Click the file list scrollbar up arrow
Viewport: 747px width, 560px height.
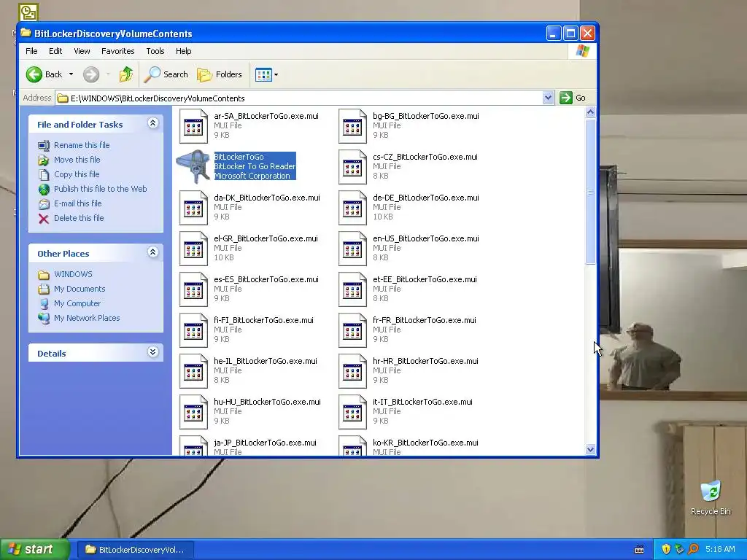[590, 112]
